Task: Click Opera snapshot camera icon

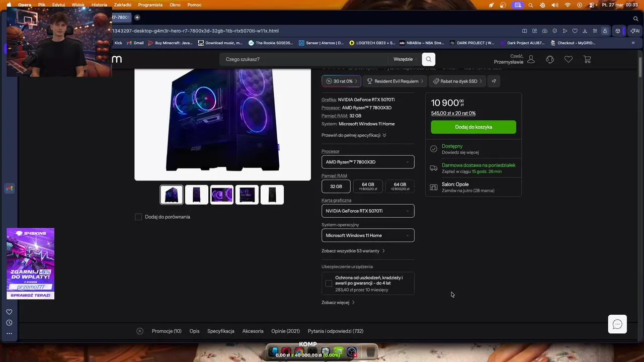Action: tap(545, 31)
